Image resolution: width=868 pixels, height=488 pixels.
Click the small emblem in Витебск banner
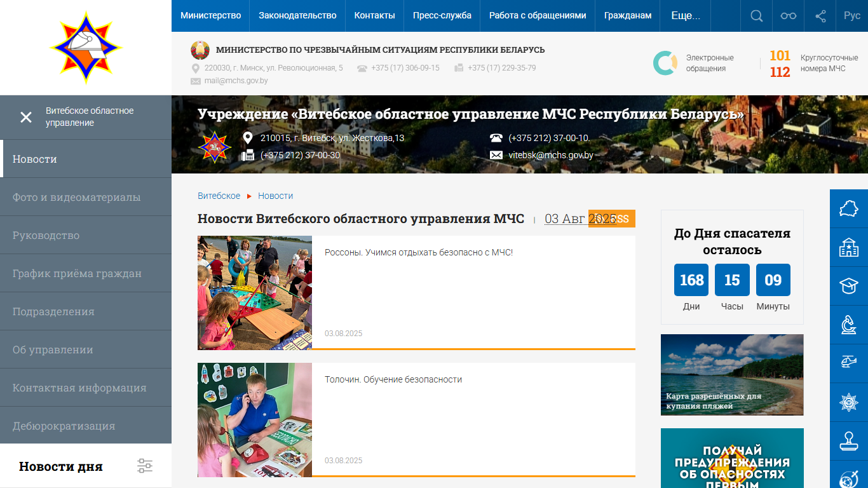tap(215, 146)
